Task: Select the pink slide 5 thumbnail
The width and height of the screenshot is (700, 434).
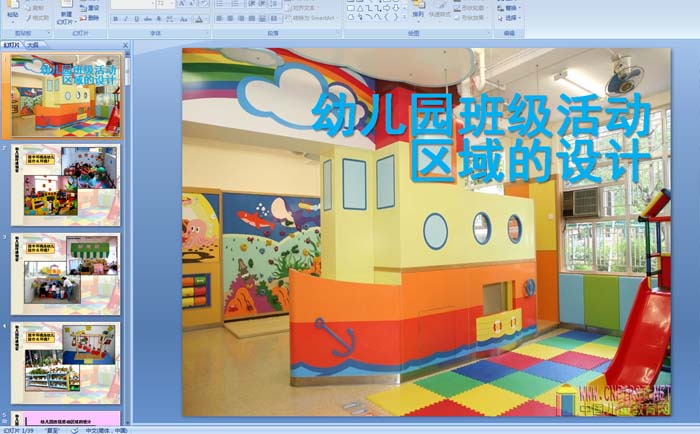Action: coord(66,418)
